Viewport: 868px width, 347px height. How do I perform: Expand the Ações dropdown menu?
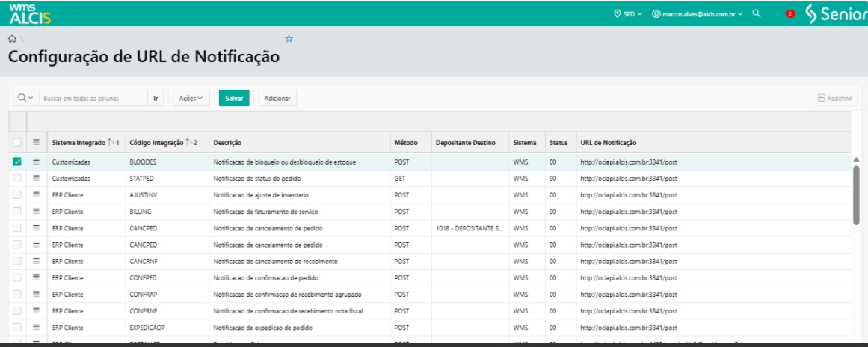pyautogui.click(x=191, y=98)
